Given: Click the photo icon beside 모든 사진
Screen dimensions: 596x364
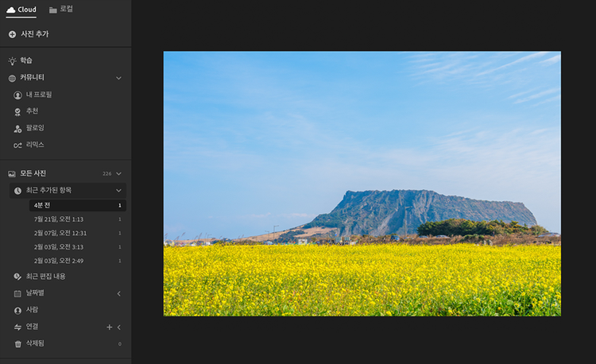Looking at the screenshot, I should 12,173.
